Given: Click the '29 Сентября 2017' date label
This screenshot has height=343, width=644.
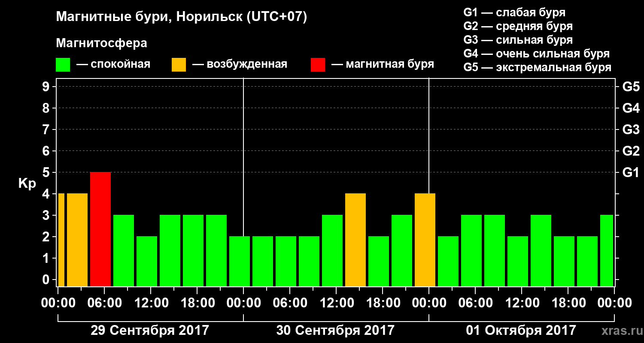Looking at the screenshot, I should [x=150, y=331].
